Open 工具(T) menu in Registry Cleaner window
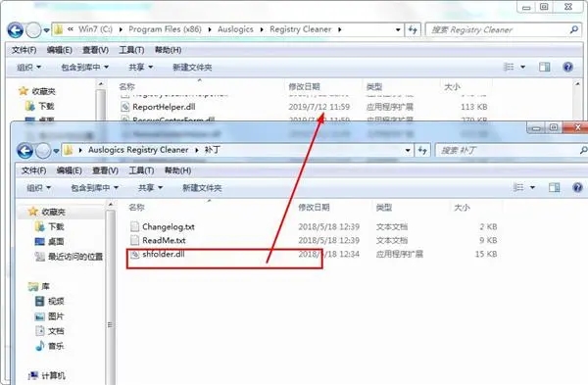This screenshot has width=588, height=385. coord(131,50)
